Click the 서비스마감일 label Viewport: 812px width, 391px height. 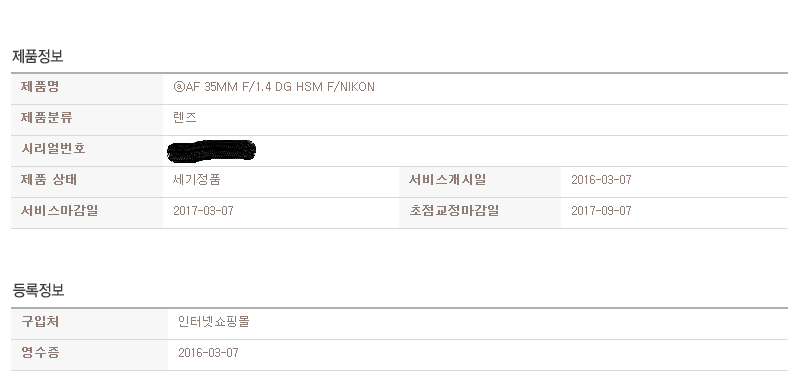[x=60, y=211]
